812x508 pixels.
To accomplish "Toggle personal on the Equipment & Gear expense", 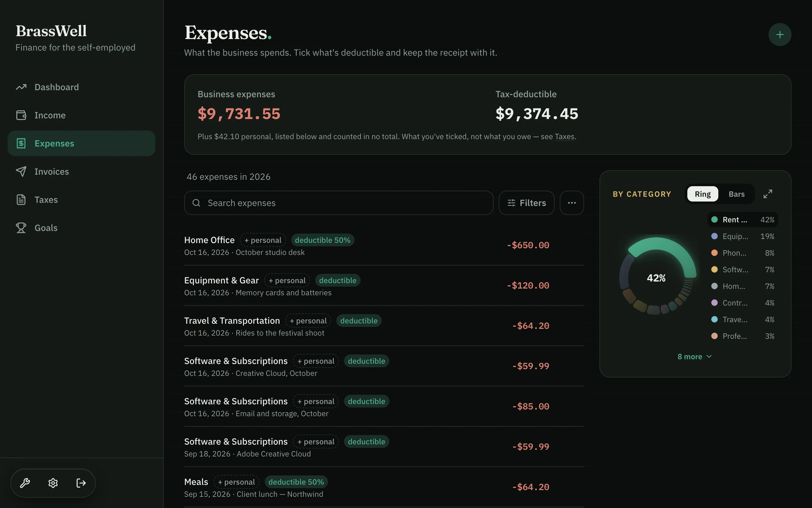I will click(287, 280).
